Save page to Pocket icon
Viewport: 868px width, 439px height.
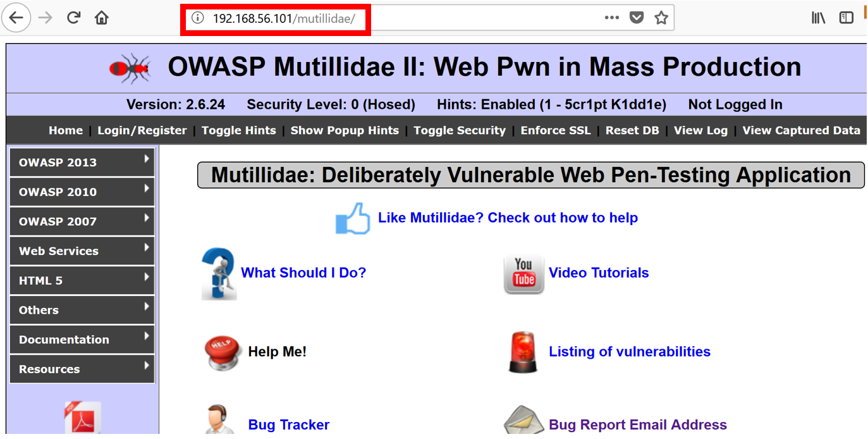click(637, 18)
